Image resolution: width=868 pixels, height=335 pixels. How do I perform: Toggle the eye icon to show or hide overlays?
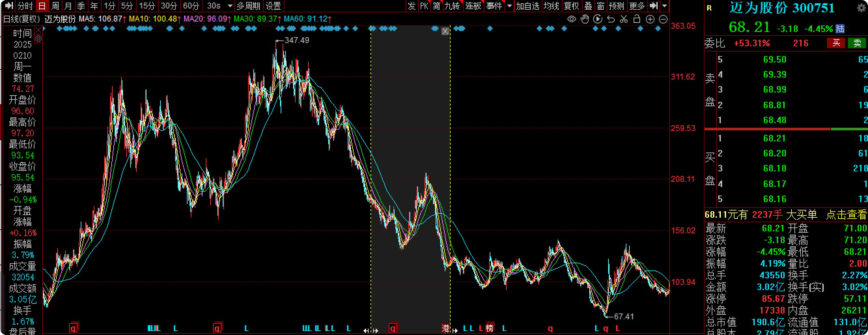(571, 19)
